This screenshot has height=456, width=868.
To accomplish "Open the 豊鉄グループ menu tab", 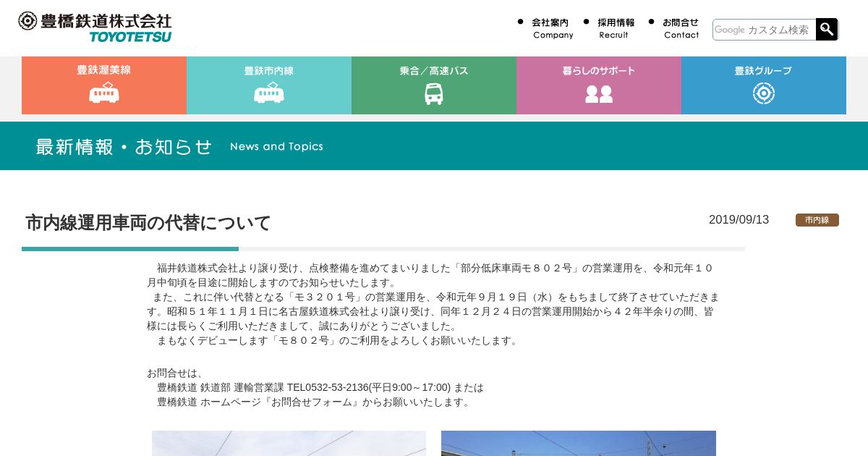I will [x=764, y=85].
